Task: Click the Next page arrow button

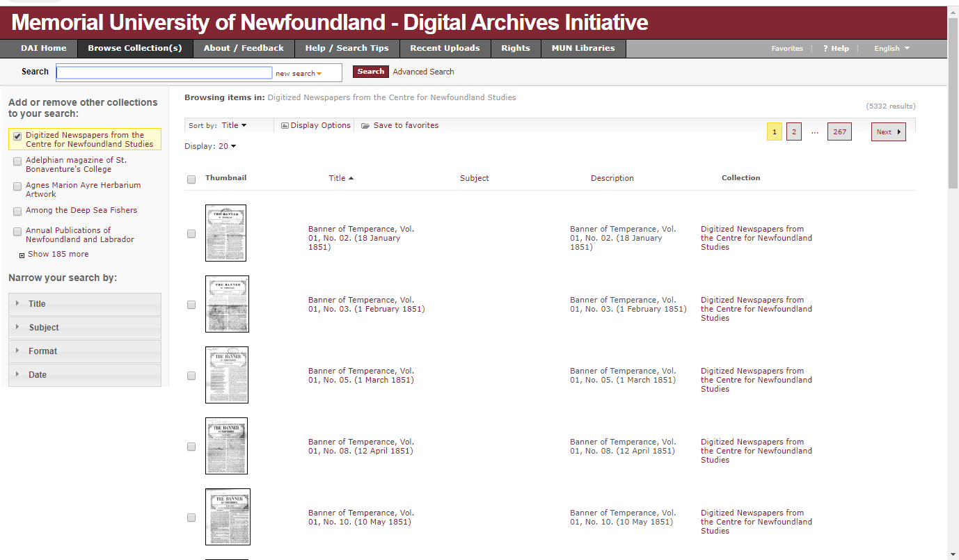Action: 888,132
